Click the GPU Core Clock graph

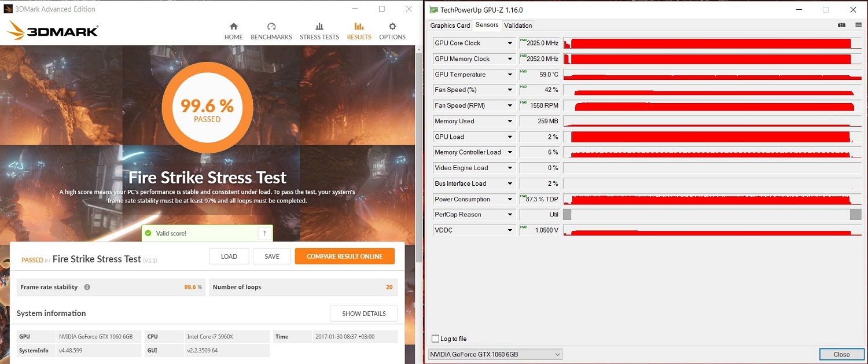pos(712,43)
